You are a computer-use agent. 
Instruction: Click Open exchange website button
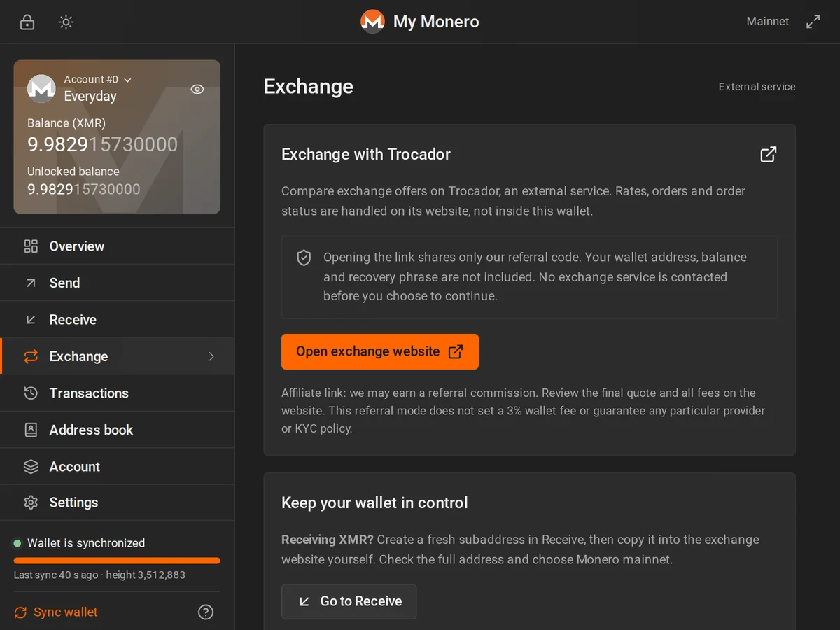380,351
